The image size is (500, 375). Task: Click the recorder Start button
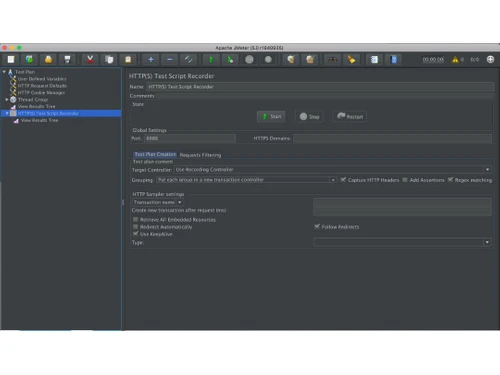[x=271, y=117]
